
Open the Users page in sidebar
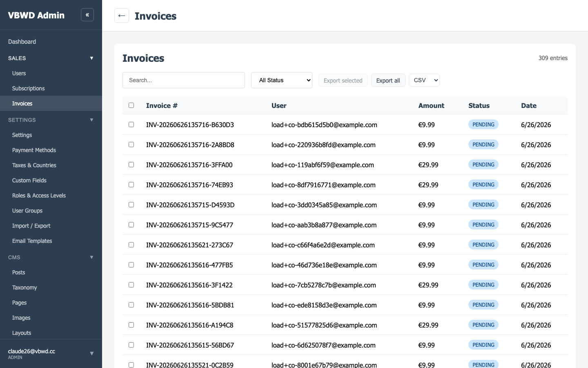51,73
